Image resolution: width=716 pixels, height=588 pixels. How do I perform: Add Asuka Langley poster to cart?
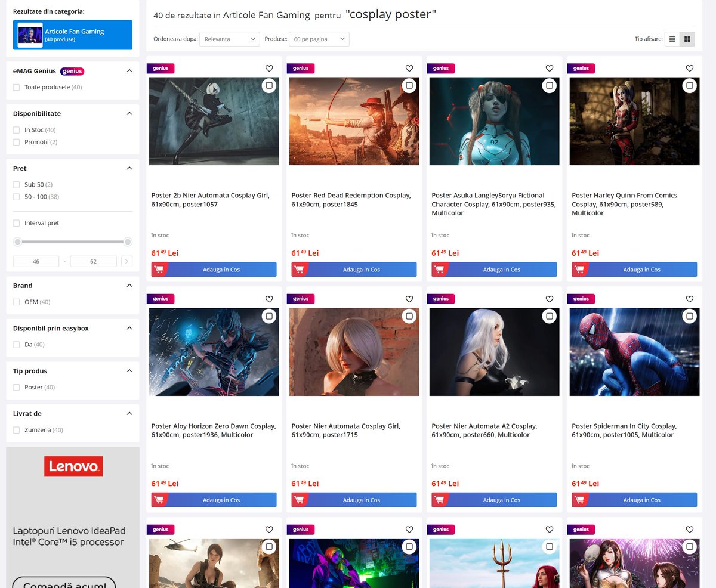(495, 270)
